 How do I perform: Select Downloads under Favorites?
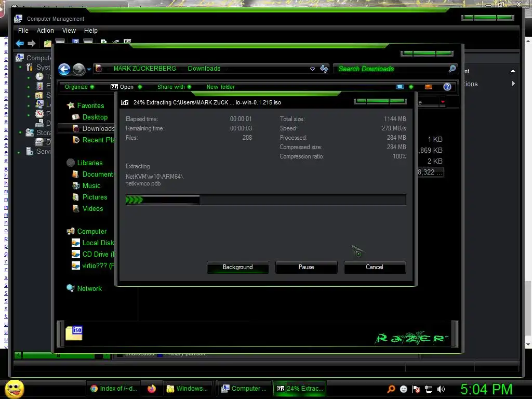click(94, 129)
